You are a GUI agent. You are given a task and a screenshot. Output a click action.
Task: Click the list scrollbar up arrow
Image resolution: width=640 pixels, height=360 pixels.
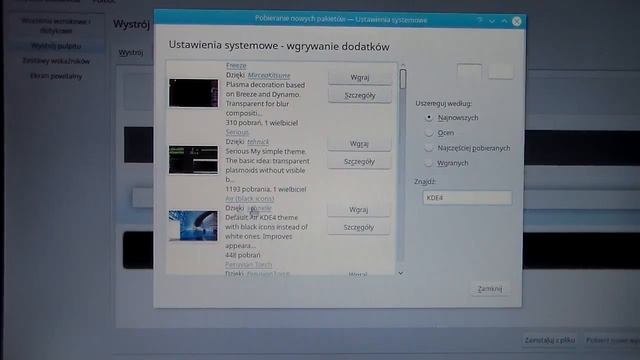403,65
